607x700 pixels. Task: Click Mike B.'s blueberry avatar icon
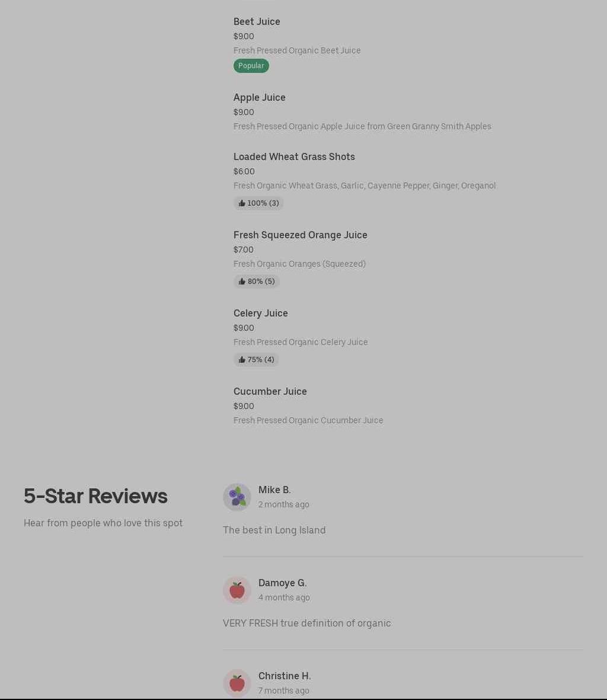237,497
